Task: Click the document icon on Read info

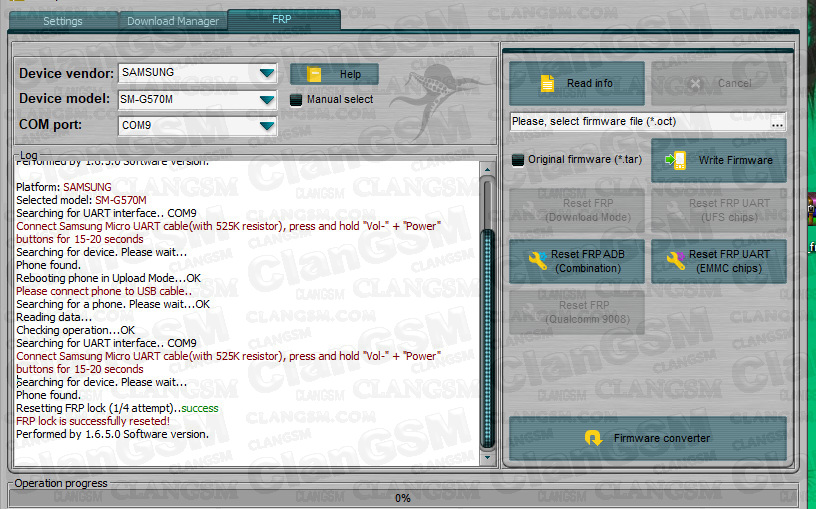Action: pos(547,83)
